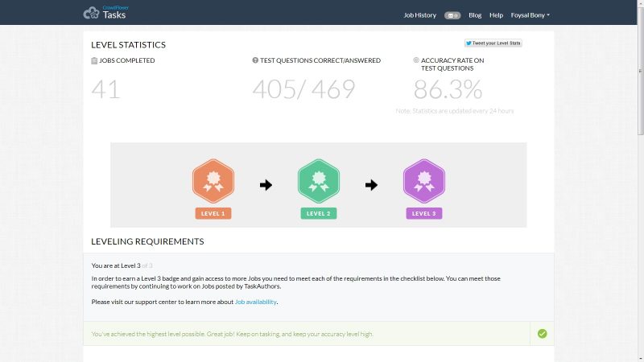Click the 405/ 469 test questions value
The width and height of the screenshot is (644, 362).
coord(303,89)
